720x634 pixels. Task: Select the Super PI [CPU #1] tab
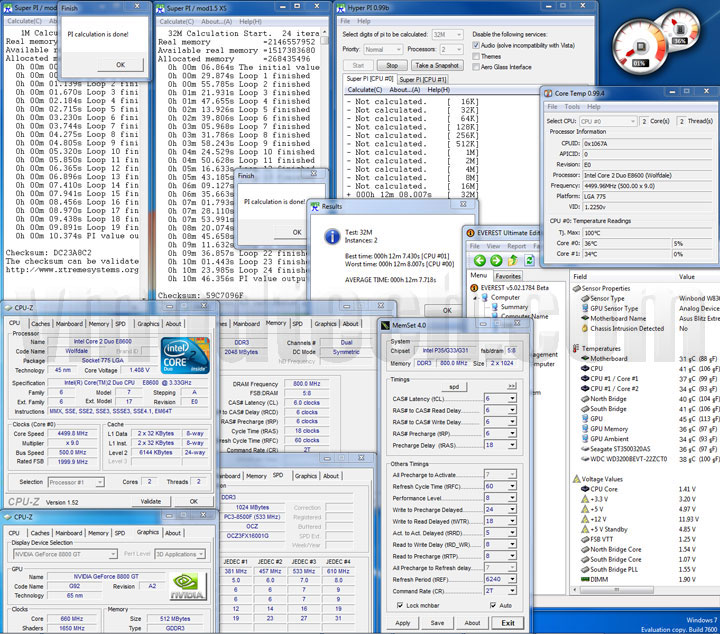coord(422,79)
